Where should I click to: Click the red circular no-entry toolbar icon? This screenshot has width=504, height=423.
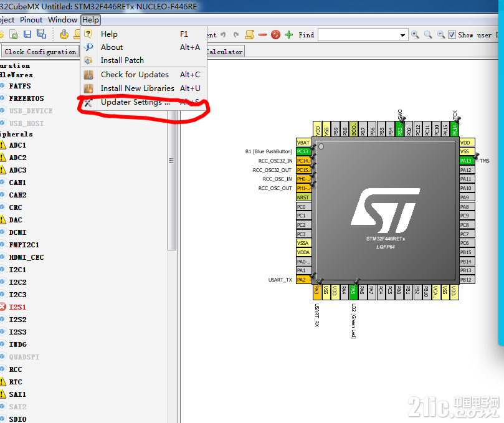pos(275,34)
